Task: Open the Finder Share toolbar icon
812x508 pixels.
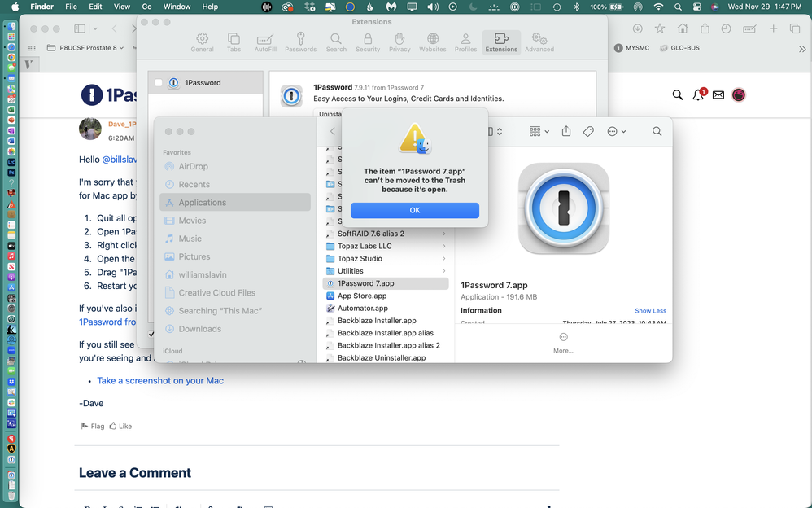Action: pos(566,131)
